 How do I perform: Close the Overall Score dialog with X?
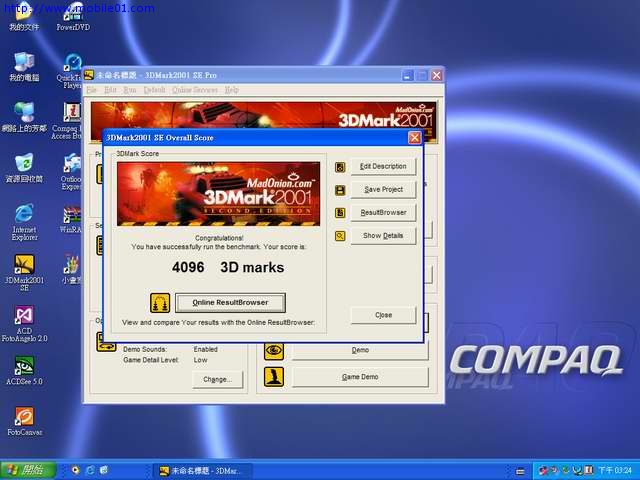point(415,138)
